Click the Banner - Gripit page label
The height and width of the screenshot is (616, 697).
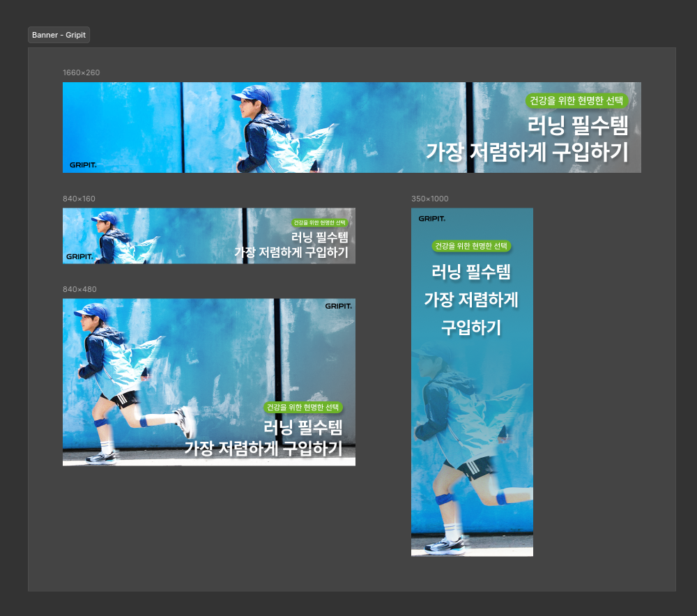click(59, 34)
